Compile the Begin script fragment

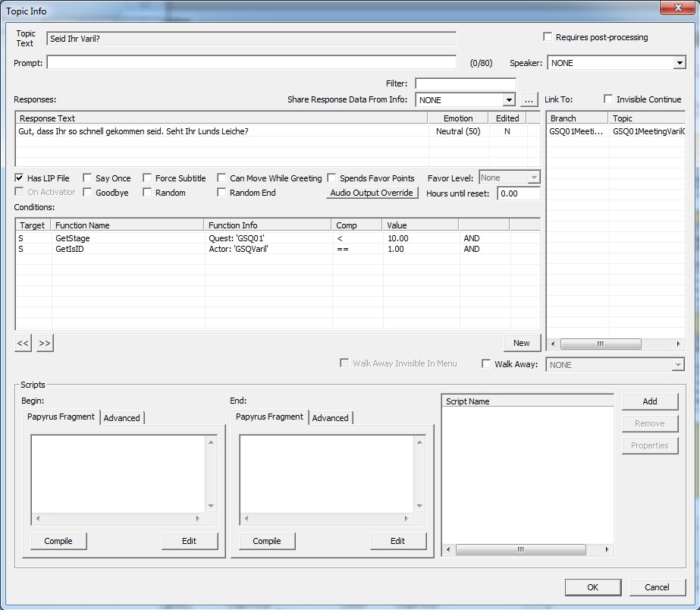58,541
